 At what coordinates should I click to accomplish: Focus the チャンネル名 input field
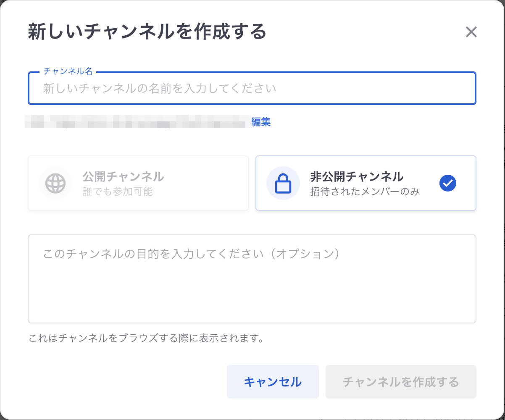pos(252,89)
